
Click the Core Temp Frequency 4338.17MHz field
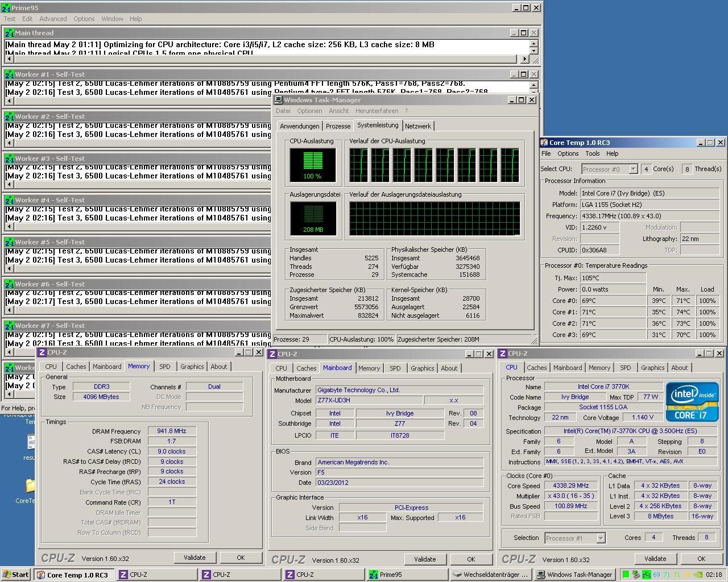pyautogui.click(x=650, y=216)
